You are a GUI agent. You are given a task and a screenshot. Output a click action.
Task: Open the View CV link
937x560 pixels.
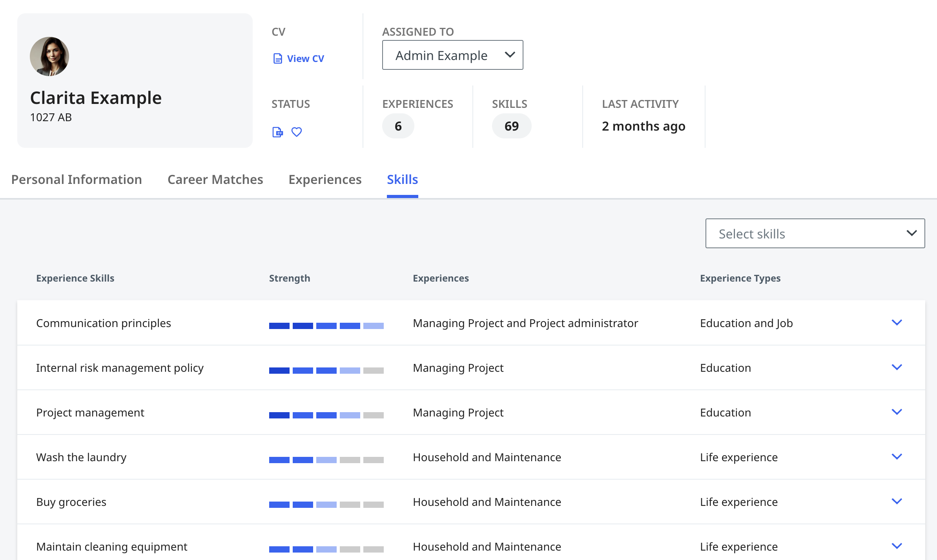(299, 58)
